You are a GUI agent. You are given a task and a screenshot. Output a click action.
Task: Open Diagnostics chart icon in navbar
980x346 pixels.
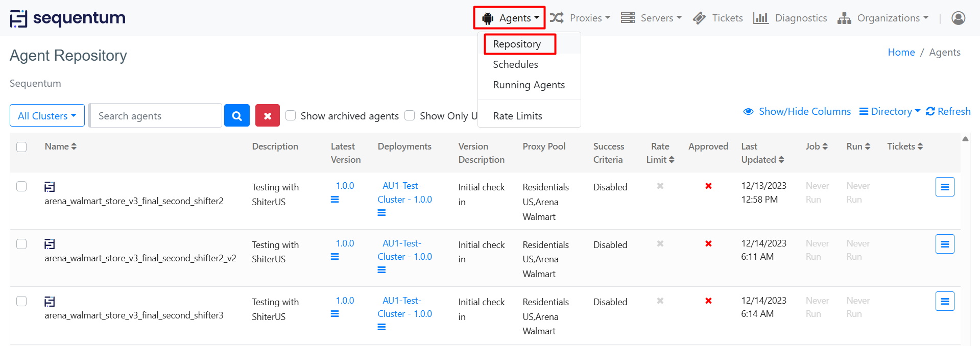coord(760,18)
